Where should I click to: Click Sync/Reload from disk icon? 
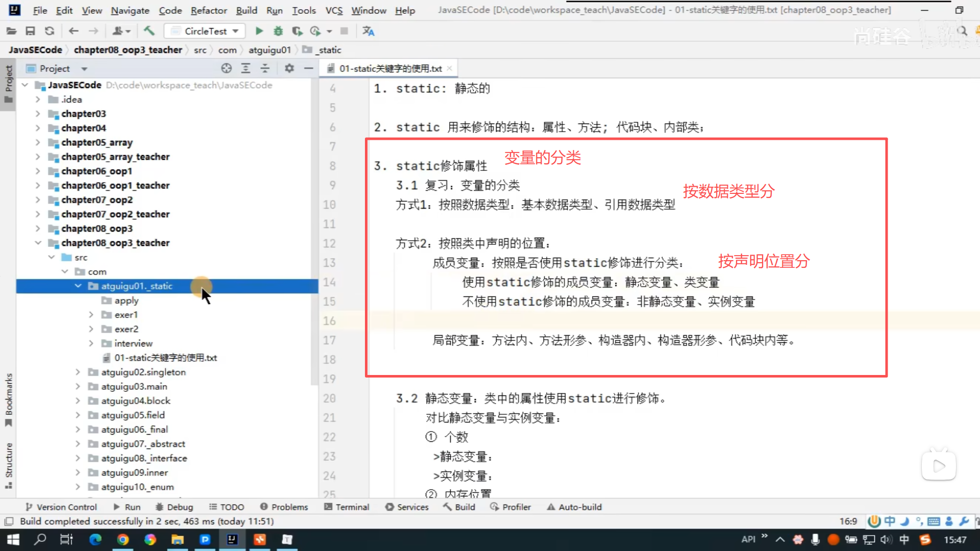[50, 31]
